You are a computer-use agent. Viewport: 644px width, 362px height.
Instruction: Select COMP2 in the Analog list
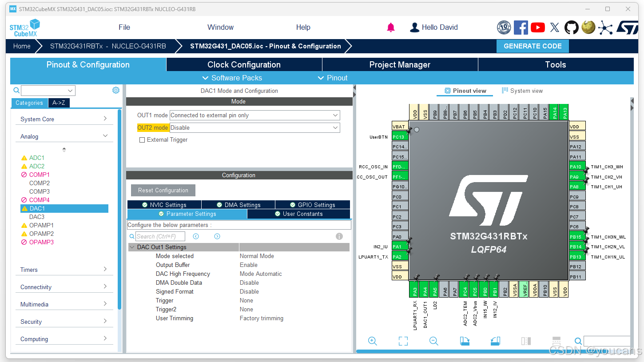(40, 183)
